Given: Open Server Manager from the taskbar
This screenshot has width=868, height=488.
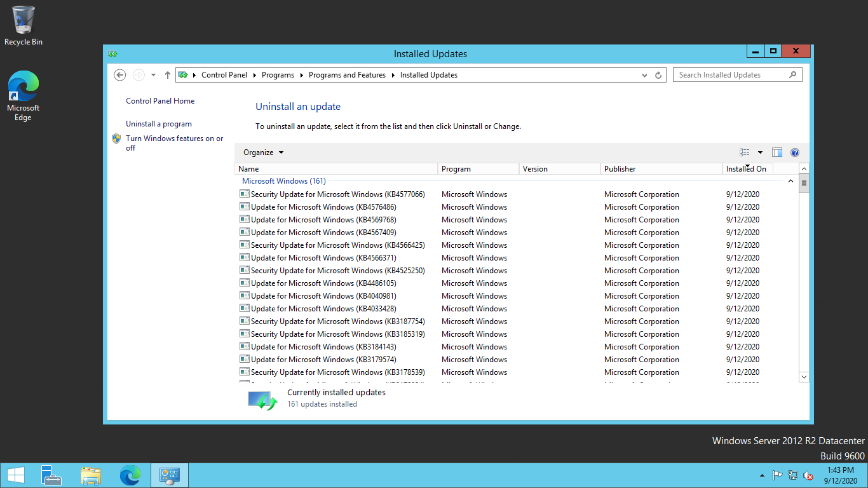Looking at the screenshot, I should [51, 475].
